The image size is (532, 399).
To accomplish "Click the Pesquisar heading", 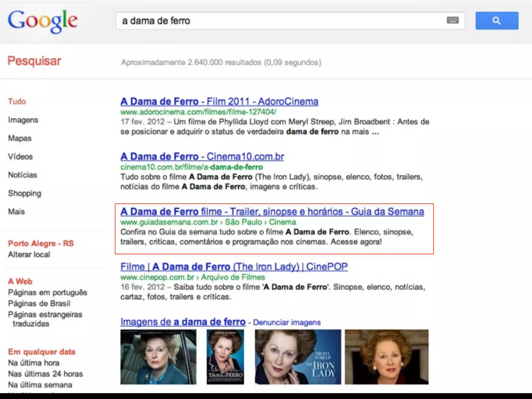I will 34,61.
